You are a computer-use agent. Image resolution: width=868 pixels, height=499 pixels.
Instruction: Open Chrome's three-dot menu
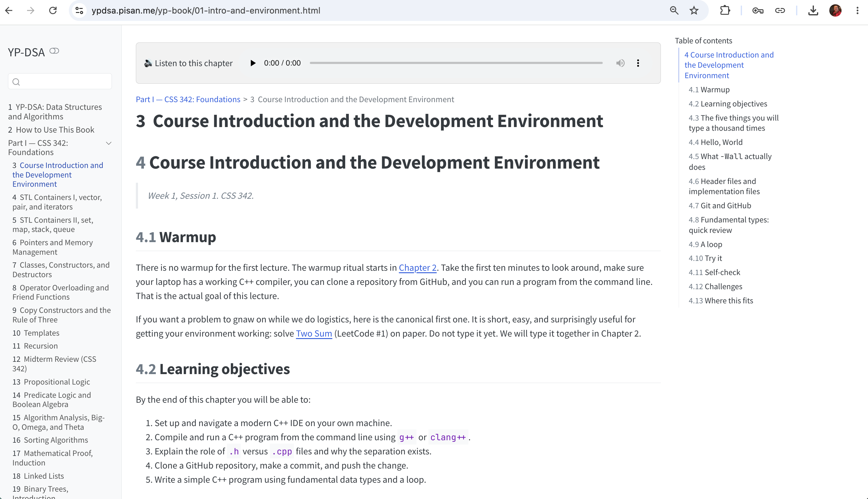pyautogui.click(x=857, y=10)
